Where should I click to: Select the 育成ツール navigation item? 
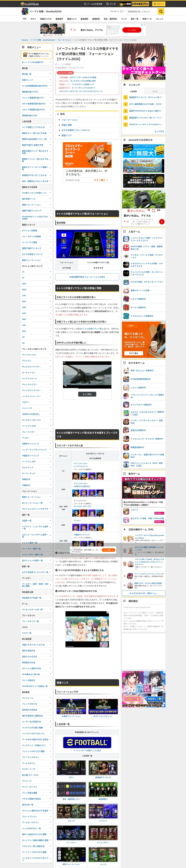pos(147,19)
